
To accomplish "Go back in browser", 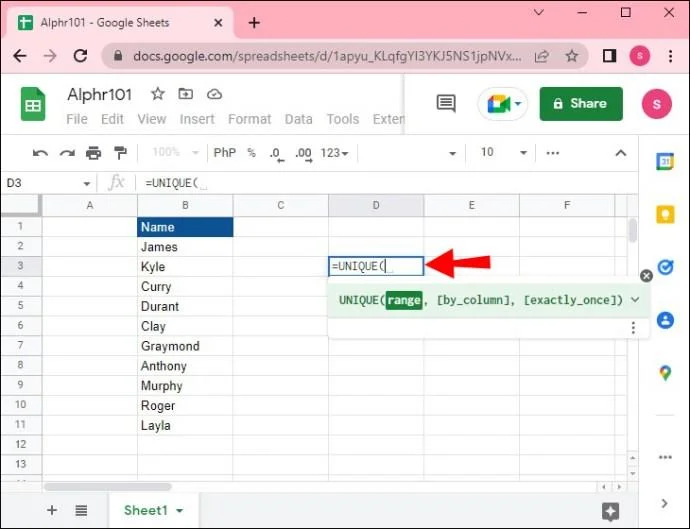I will point(20,56).
